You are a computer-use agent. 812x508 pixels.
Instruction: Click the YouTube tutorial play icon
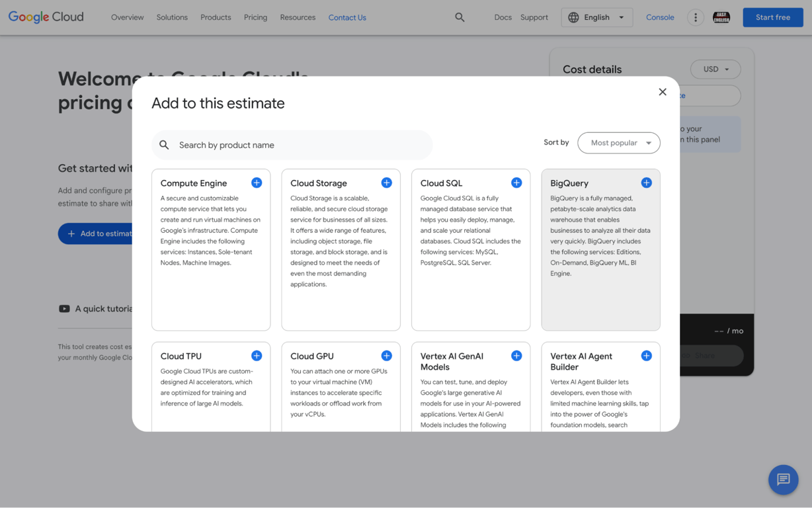point(64,308)
